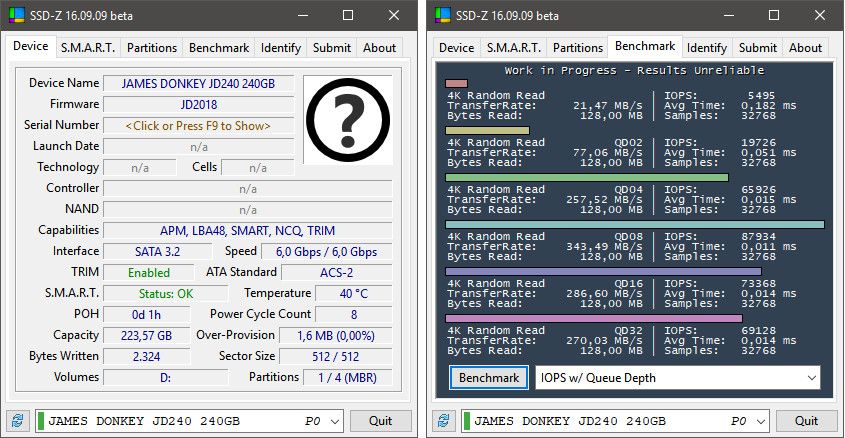Viewport: 845px width, 438px height.
Task: Maximize the left SSD-Z window
Action: [x=348, y=15]
